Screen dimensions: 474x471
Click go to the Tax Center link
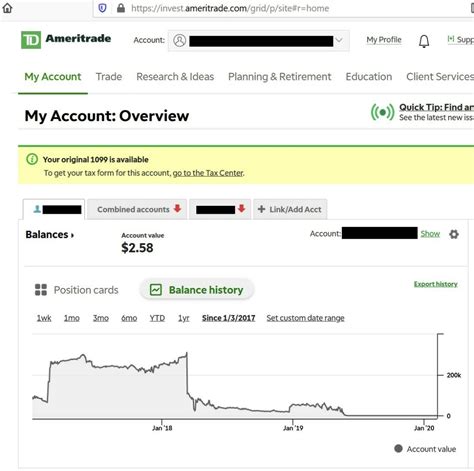(208, 173)
